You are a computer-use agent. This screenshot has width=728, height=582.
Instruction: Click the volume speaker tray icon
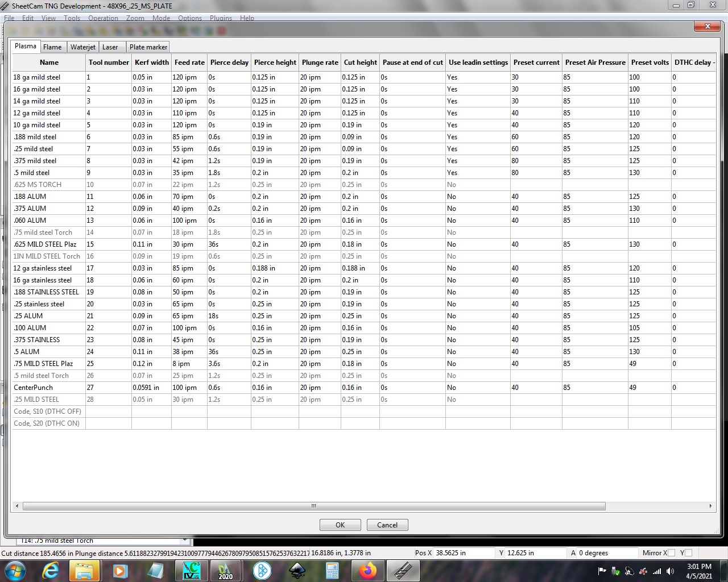(x=670, y=571)
